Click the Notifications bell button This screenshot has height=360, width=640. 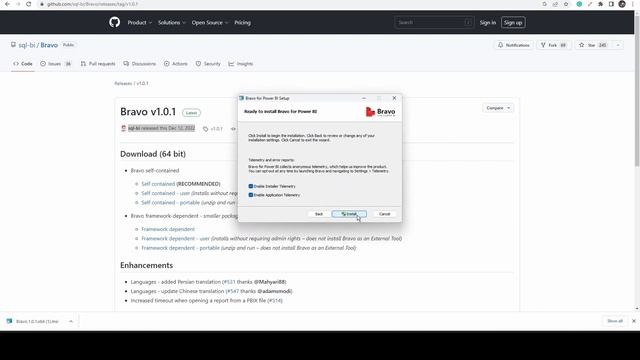[513, 45]
